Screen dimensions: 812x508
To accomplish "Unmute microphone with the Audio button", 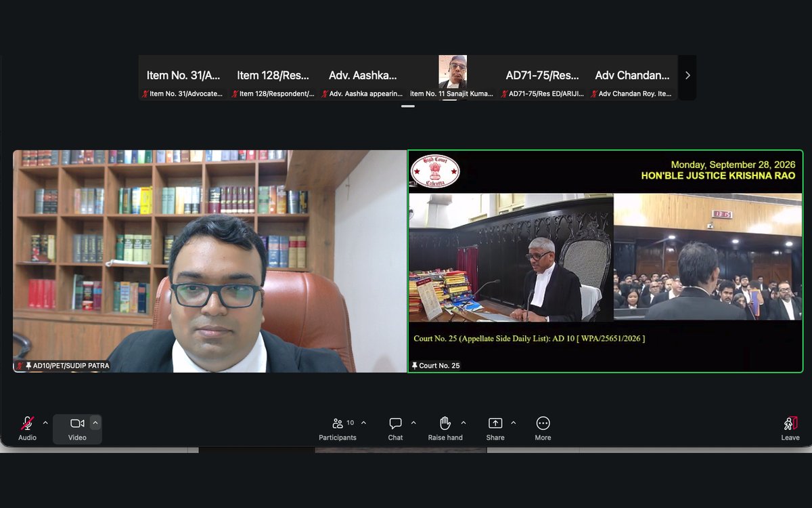I will coord(27,429).
